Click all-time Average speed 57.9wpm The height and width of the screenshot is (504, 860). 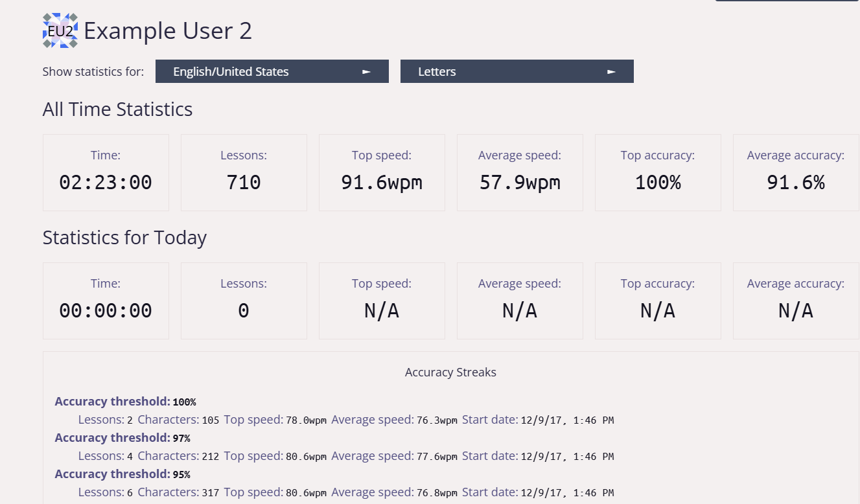(520, 183)
